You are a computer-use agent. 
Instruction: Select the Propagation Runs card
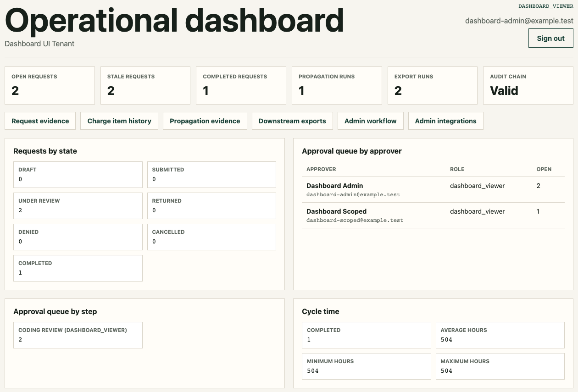337,85
